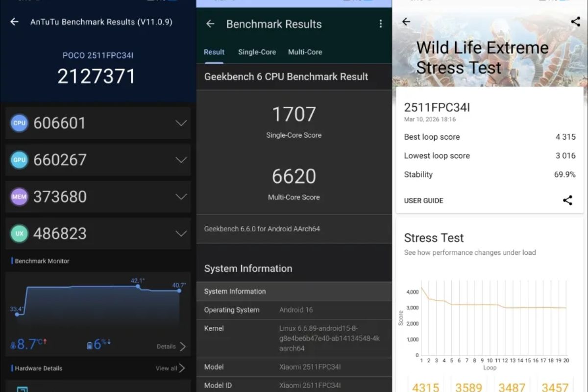Go back from Wild Life Extreme Stress Test
Viewport: 588px width, 392px height.
[406, 22]
